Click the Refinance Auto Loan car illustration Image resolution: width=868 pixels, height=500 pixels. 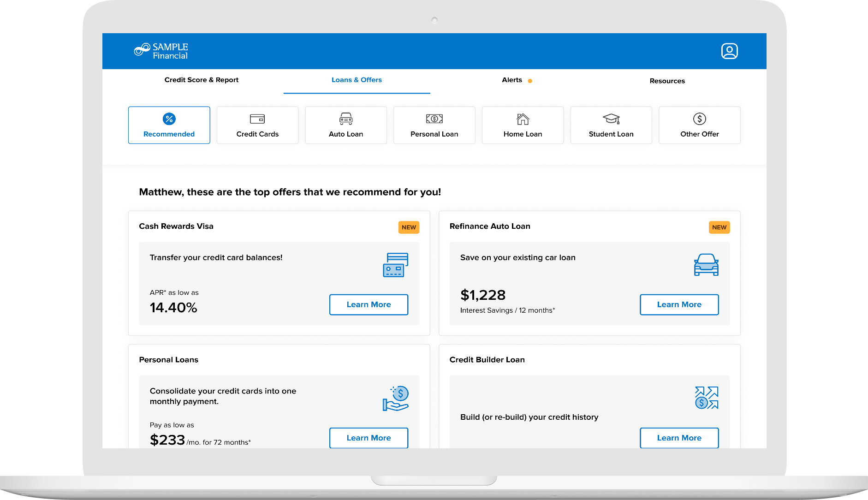click(706, 265)
